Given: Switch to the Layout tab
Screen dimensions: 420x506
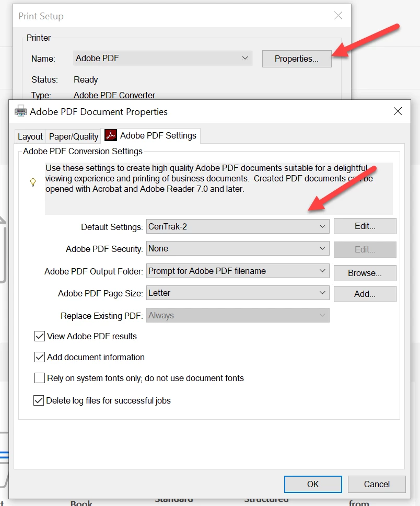Looking at the screenshot, I should point(30,136).
